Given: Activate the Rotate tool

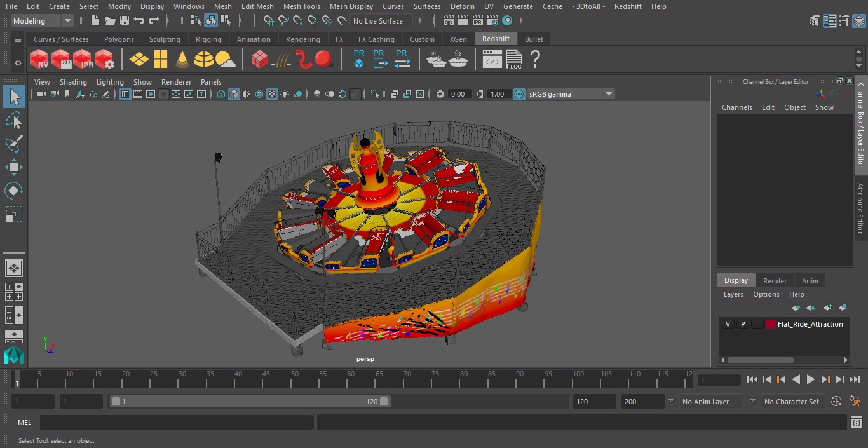Looking at the screenshot, I should click(14, 191).
